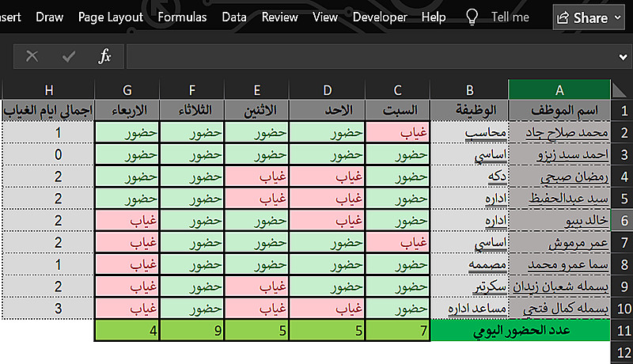Open the Page Layout tab
This screenshot has width=633, height=364.
[x=111, y=17]
